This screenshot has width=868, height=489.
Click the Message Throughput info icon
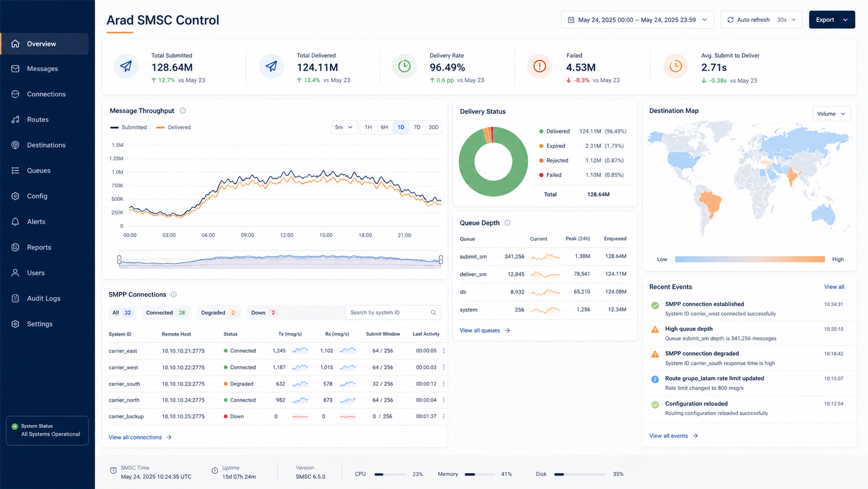click(x=183, y=111)
